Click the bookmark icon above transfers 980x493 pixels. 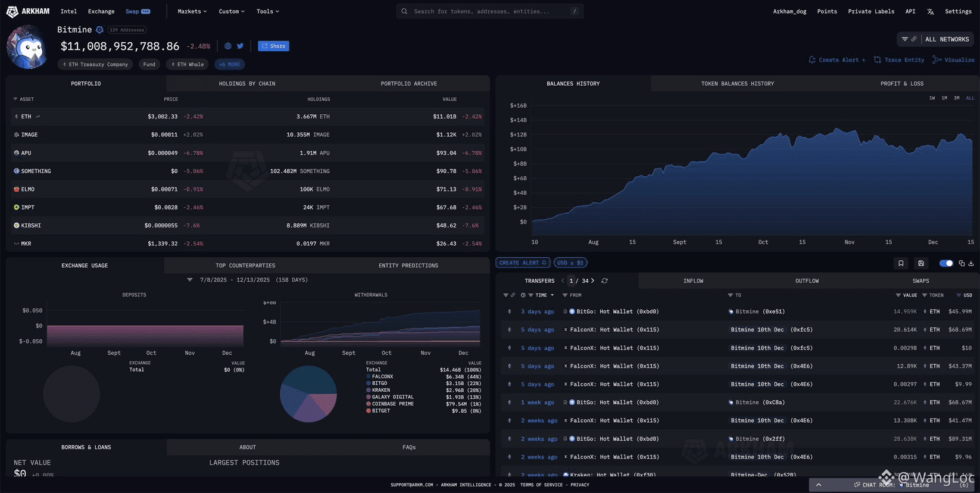pos(901,263)
